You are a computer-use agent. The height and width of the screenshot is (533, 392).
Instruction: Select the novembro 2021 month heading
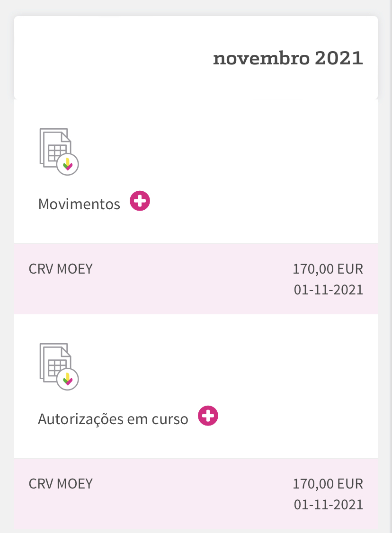pyautogui.click(x=288, y=58)
